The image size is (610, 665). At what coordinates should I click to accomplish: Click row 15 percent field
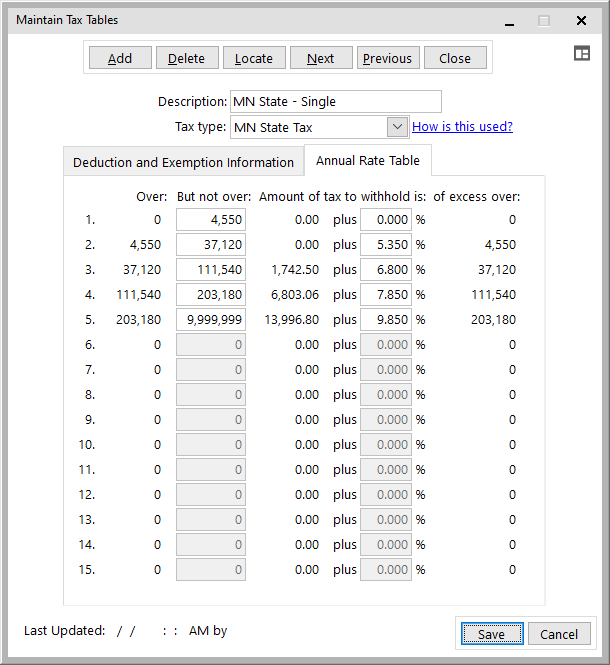click(386, 570)
